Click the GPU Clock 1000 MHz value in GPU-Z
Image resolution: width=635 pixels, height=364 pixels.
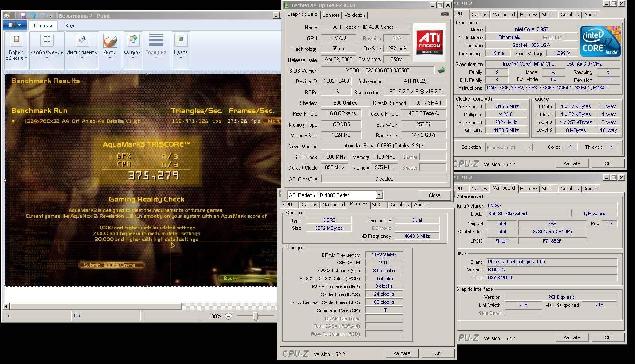pyautogui.click(x=335, y=157)
